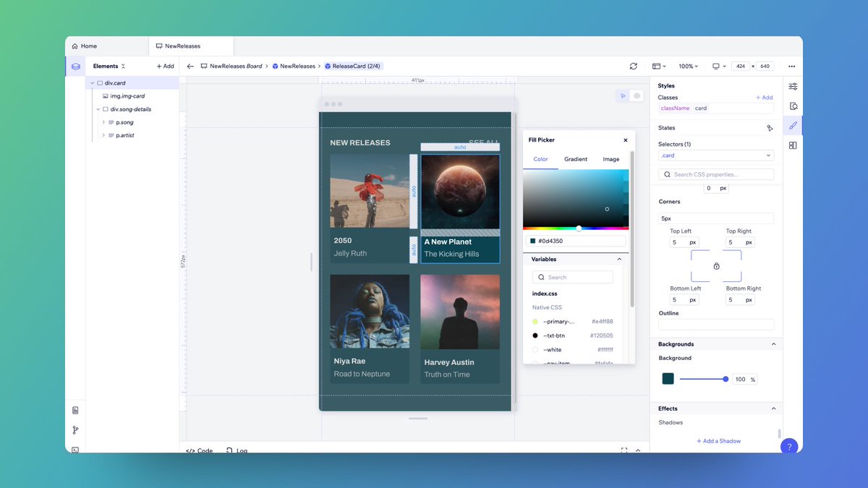Select the Styles brush panel icon
The width and height of the screenshot is (868, 488).
coord(793,125)
